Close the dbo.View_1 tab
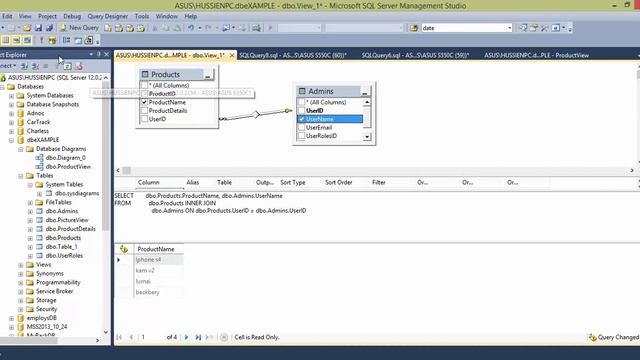The image size is (640, 360). [x=232, y=55]
